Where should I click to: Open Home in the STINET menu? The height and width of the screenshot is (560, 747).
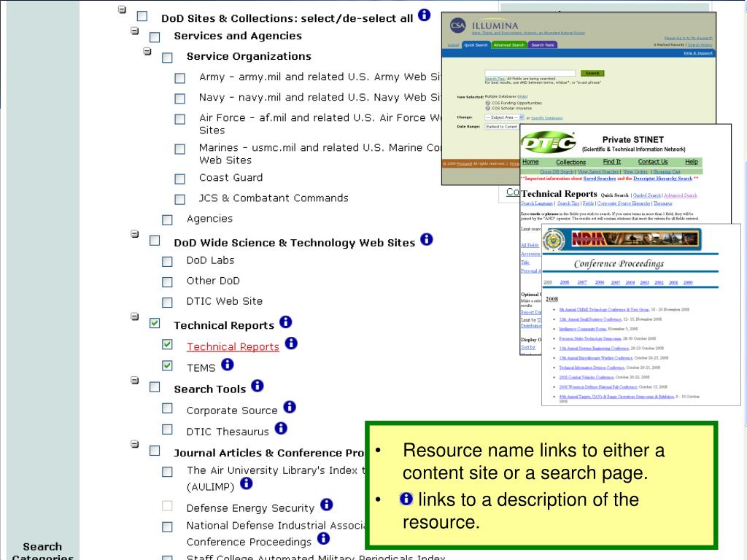pyautogui.click(x=530, y=162)
